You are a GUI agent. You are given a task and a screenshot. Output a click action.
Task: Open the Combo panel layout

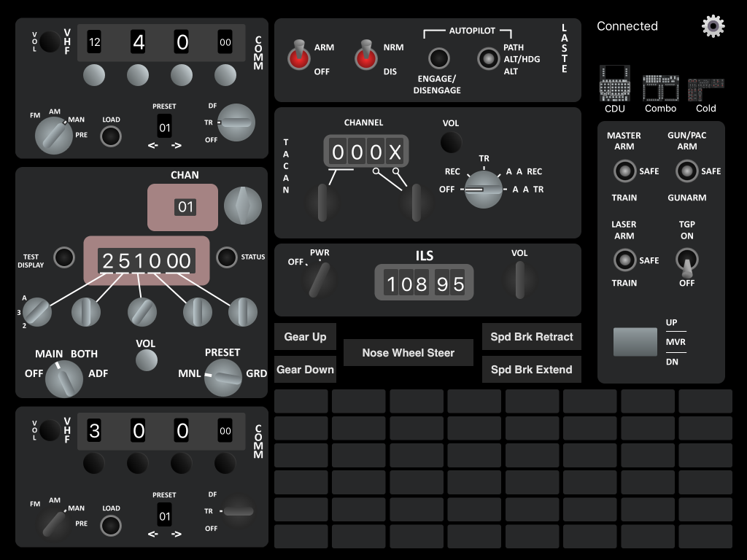click(x=660, y=87)
